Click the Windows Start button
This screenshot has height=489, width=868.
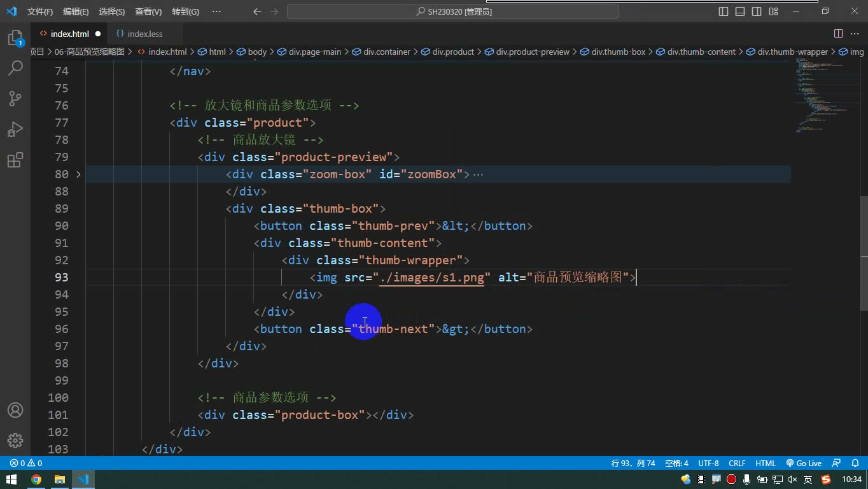11,479
